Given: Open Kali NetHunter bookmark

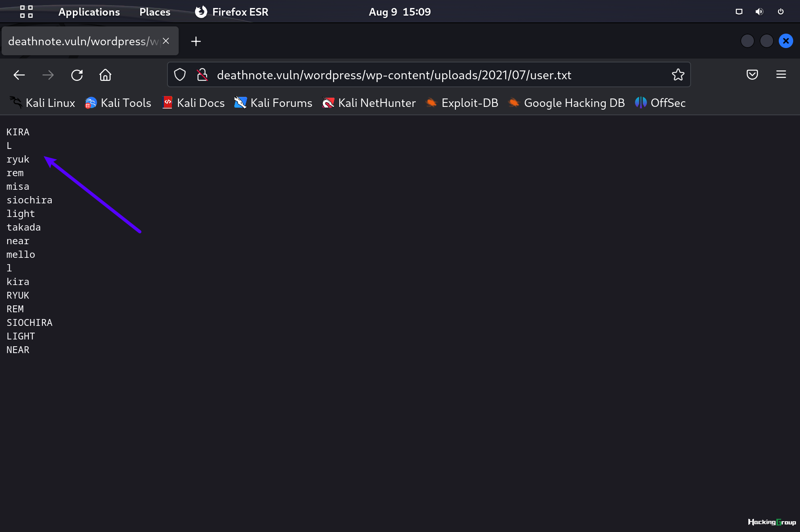Looking at the screenshot, I should click(369, 103).
